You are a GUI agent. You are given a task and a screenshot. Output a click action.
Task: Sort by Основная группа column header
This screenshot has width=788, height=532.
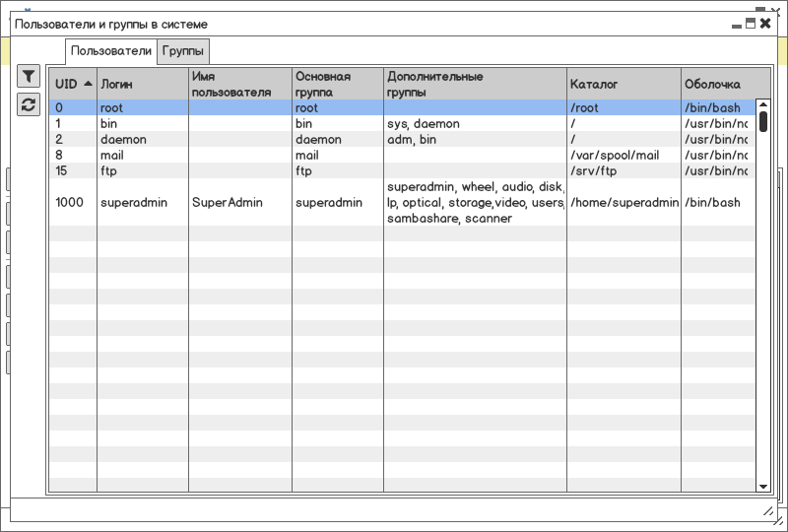click(338, 84)
